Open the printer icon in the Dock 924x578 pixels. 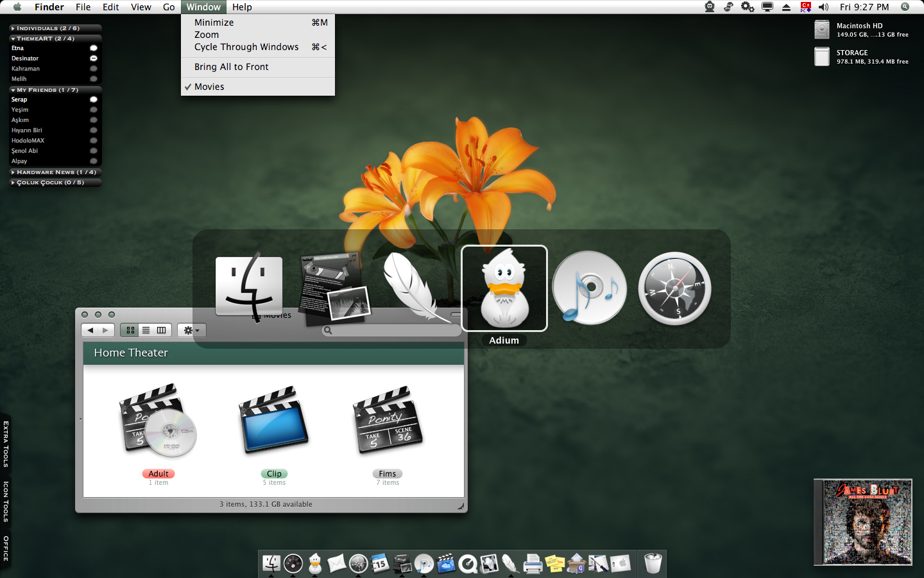(x=533, y=563)
